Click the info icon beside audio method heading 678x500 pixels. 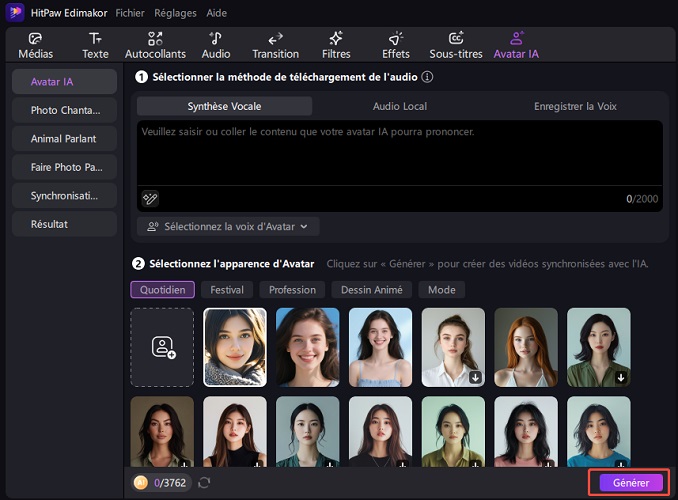tap(427, 77)
